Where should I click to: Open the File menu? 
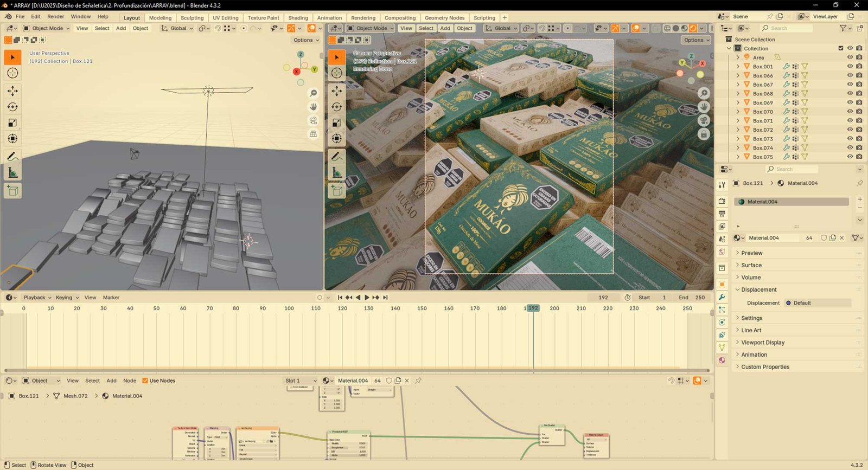click(20, 17)
